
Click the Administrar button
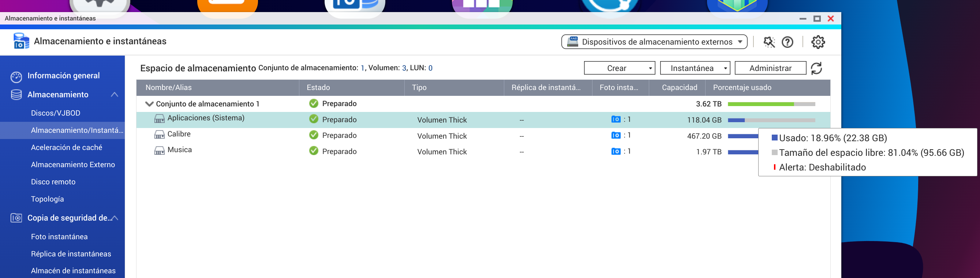click(770, 68)
